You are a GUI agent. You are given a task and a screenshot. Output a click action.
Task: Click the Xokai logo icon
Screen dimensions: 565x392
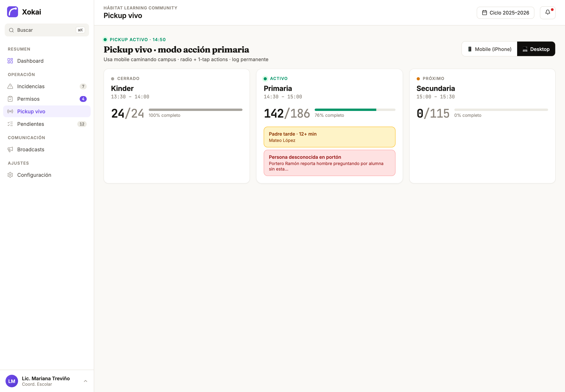click(x=13, y=12)
